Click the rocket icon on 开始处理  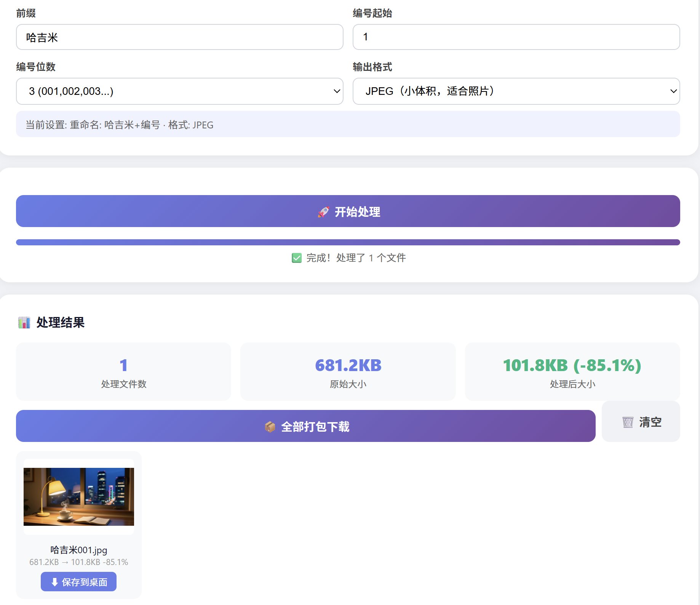pos(323,212)
